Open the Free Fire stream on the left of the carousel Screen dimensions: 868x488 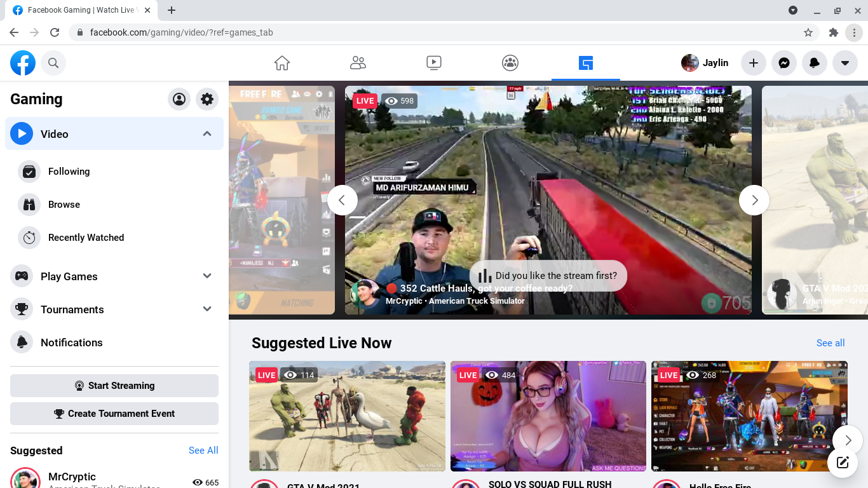[x=281, y=200]
